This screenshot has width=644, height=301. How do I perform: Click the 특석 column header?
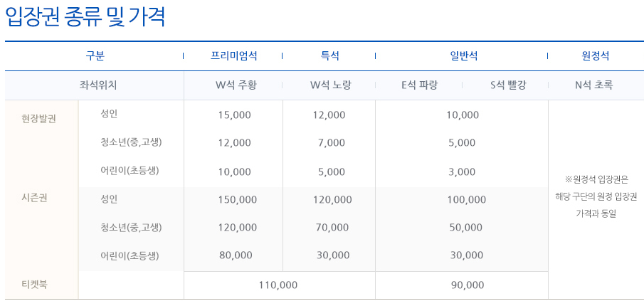click(x=329, y=56)
